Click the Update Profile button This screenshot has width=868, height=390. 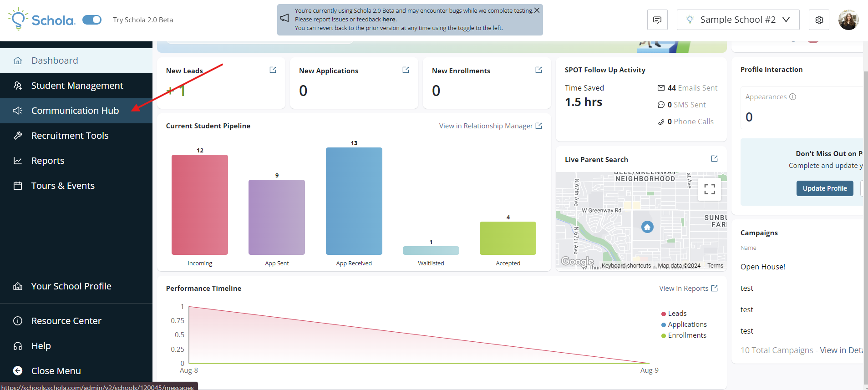pyautogui.click(x=825, y=188)
